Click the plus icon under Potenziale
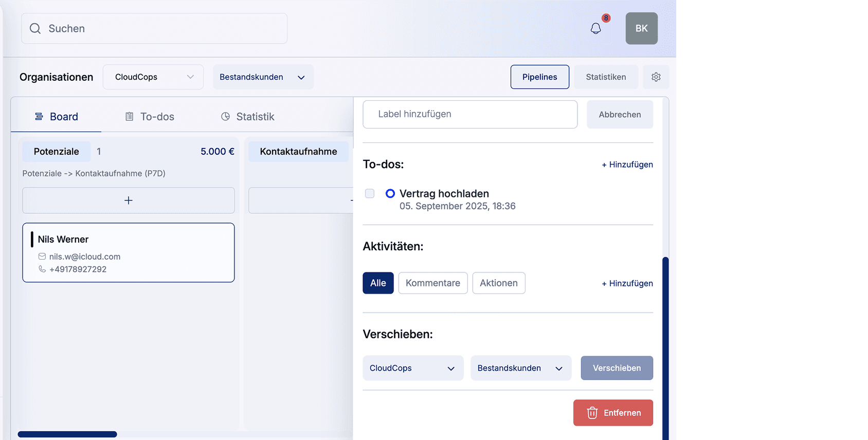This screenshot has height=440, width=868. (x=129, y=200)
